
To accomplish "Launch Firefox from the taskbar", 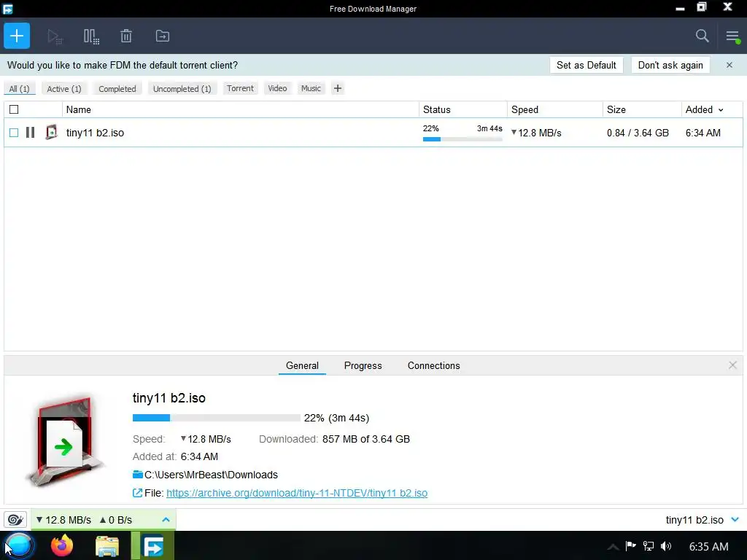I will pyautogui.click(x=62, y=545).
